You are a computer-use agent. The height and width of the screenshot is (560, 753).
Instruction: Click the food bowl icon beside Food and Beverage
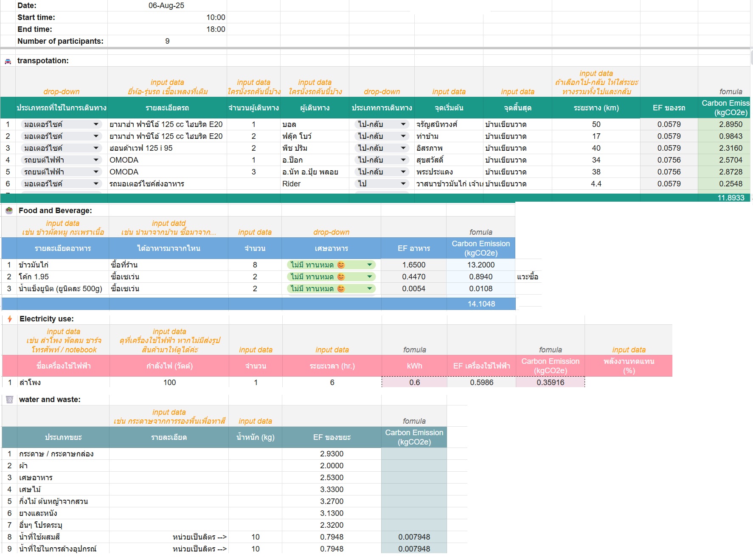pyautogui.click(x=9, y=211)
